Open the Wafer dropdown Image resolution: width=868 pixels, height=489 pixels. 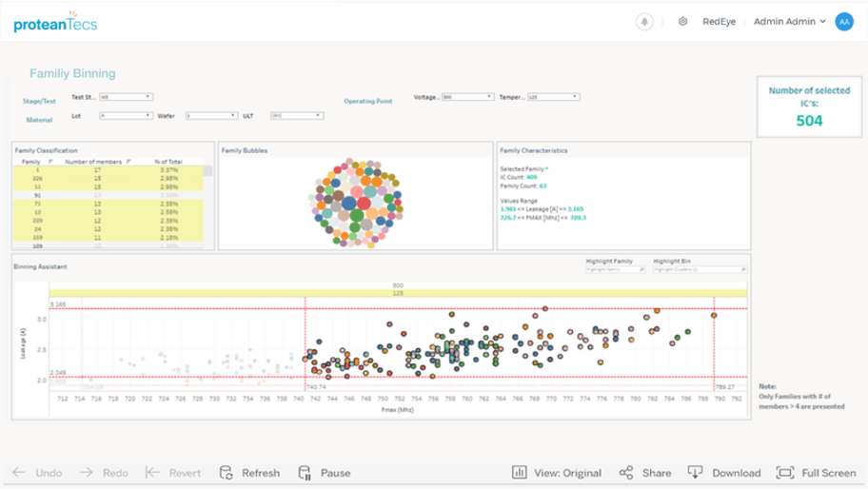[211, 116]
